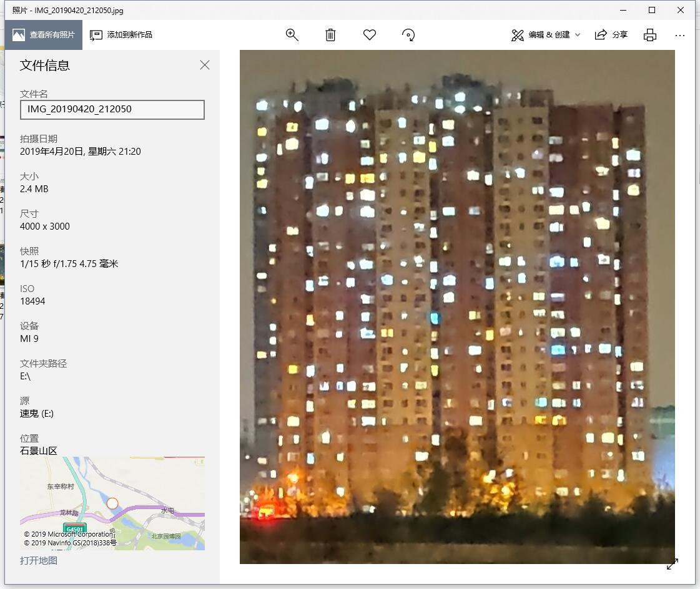The width and height of the screenshot is (700, 589).
Task: Select the 拍摄日期 value text
Action: tap(81, 151)
